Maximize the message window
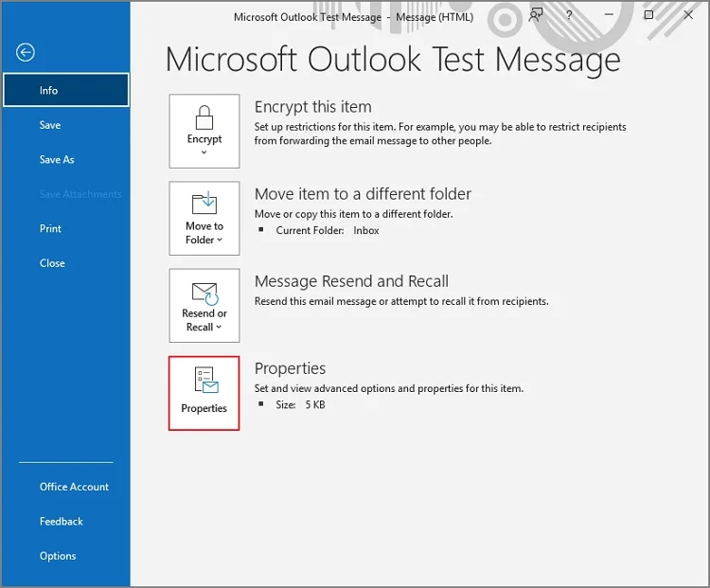The image size is (710, 588). pyautogui.click(x=648, y=15)
